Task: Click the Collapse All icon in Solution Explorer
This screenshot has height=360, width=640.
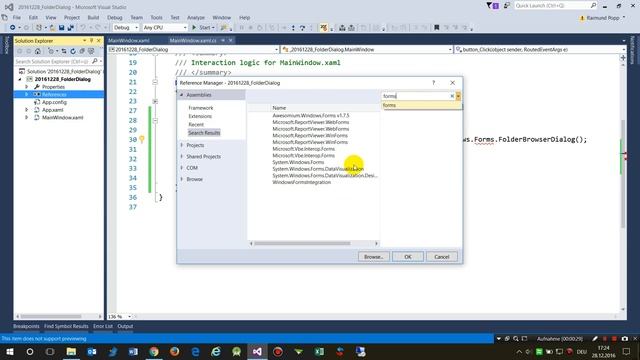Action: point(82,51)
